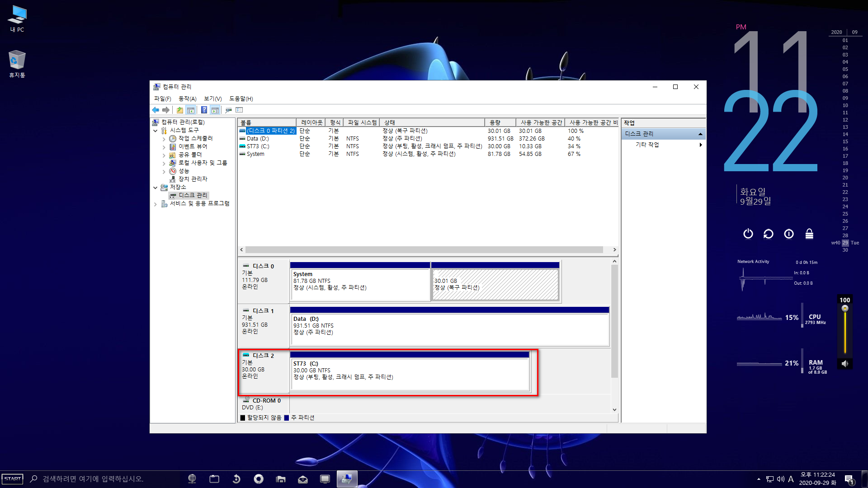Screen dimensions: 868x488
Task: Open the 보기(V) menu
Action: (212, 99)
